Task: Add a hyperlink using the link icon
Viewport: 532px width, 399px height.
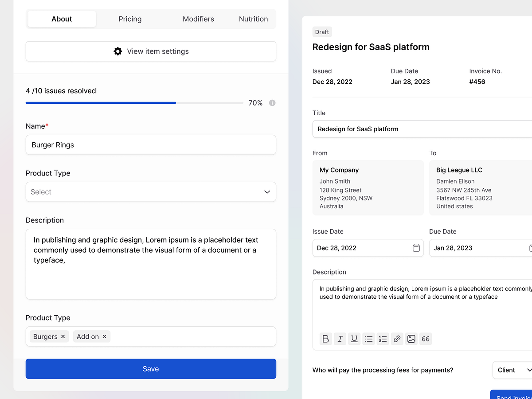Action: pos(397,339)
